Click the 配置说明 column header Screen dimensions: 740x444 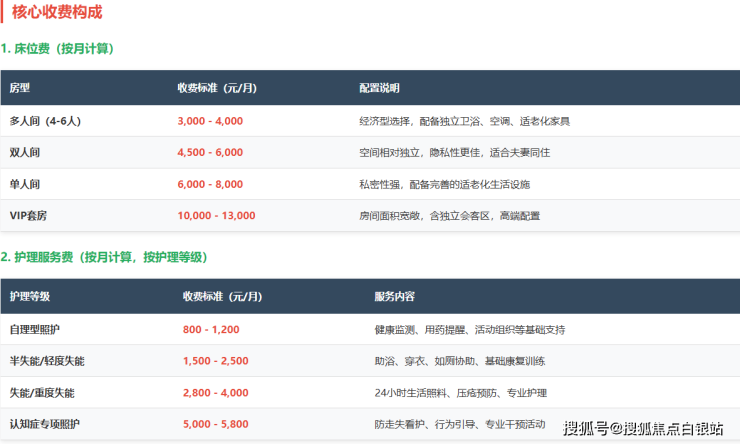coord(379,88)
